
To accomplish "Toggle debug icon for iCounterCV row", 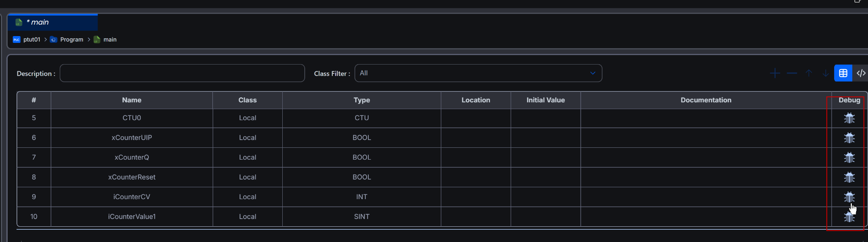I will pyautogui.click(x=849, y=197).
